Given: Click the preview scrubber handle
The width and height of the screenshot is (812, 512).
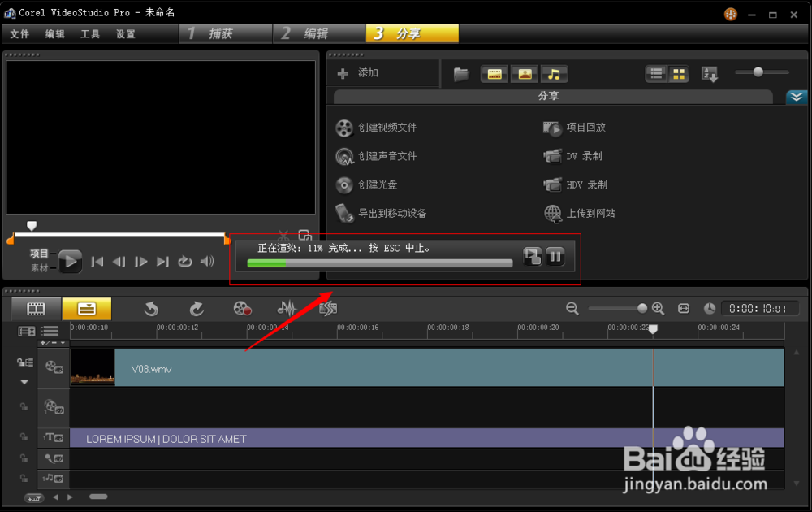Looking at the screenshot, I should pyautogui.click(x=32, y=226).
